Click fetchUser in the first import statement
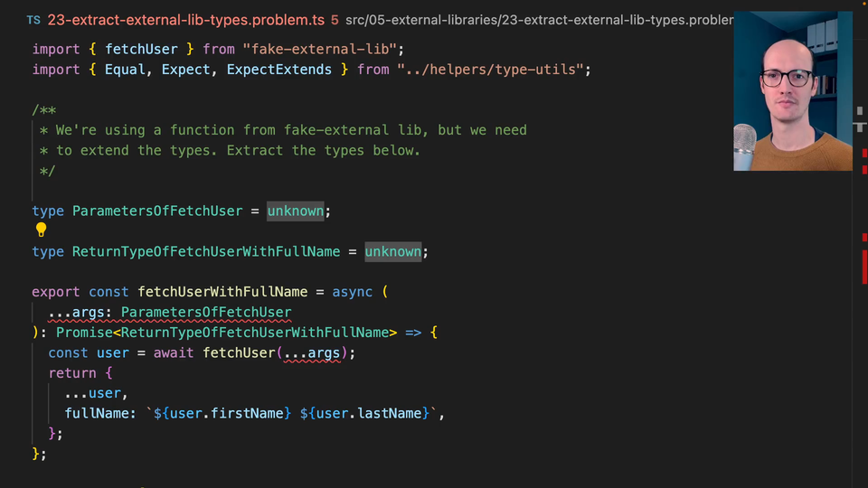 141,48
